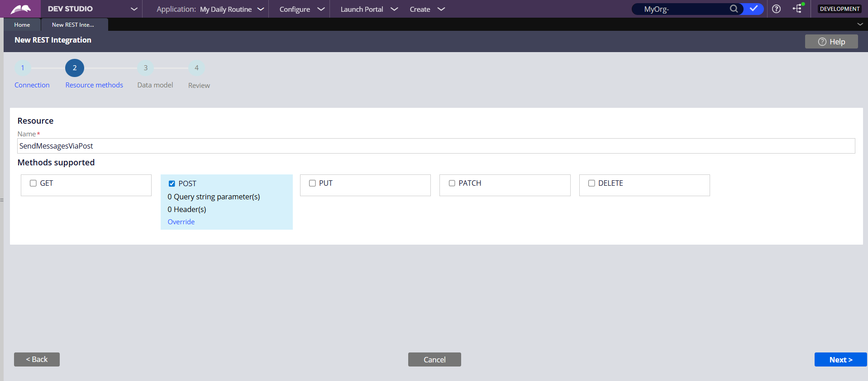Go to step 1 Connection circle

click(23, 68)
